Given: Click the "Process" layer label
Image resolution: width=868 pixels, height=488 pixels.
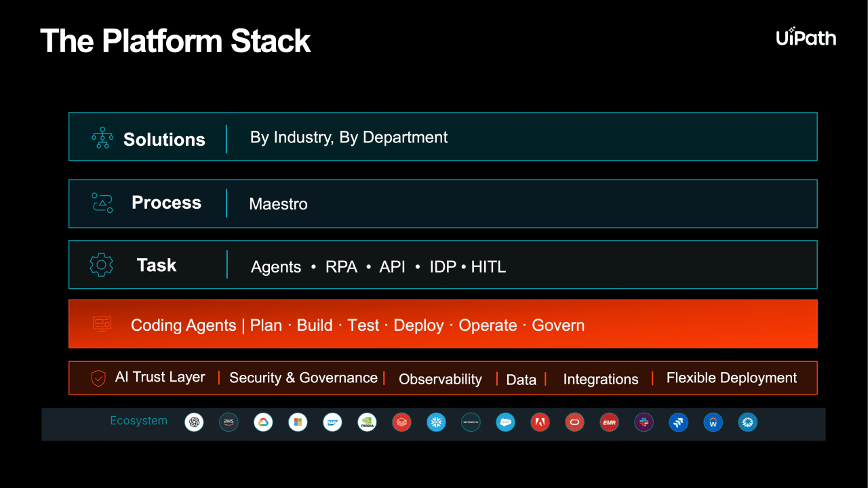Looking at the screenshot, I should (166, 203).
